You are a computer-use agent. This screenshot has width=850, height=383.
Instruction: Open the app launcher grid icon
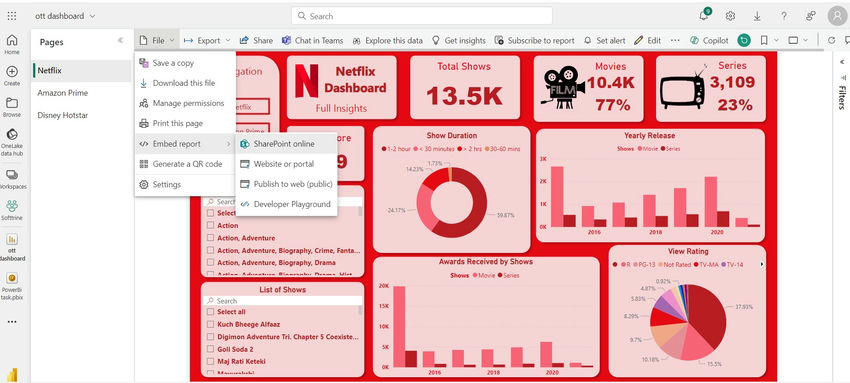pyautogui.click(x=12, y=16)
